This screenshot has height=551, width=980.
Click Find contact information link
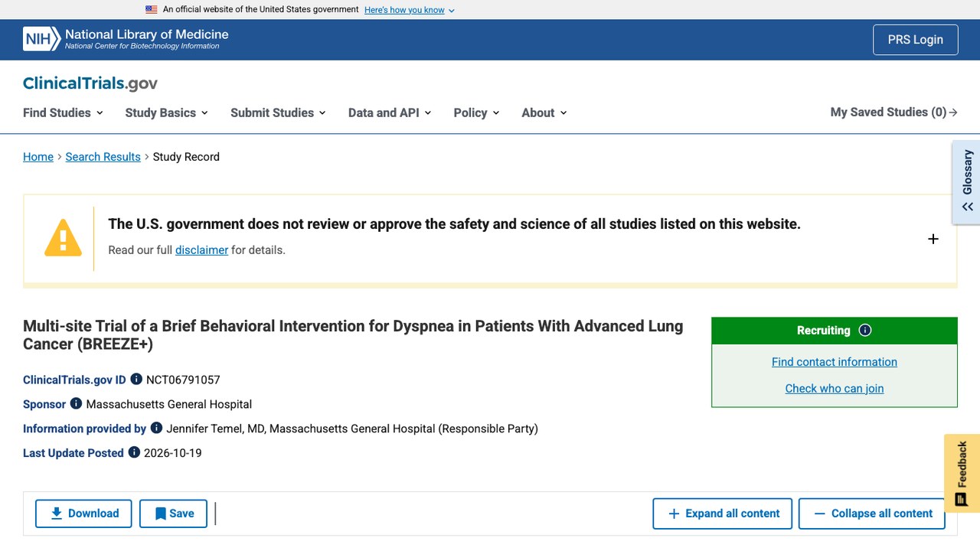tap(835, 362)
